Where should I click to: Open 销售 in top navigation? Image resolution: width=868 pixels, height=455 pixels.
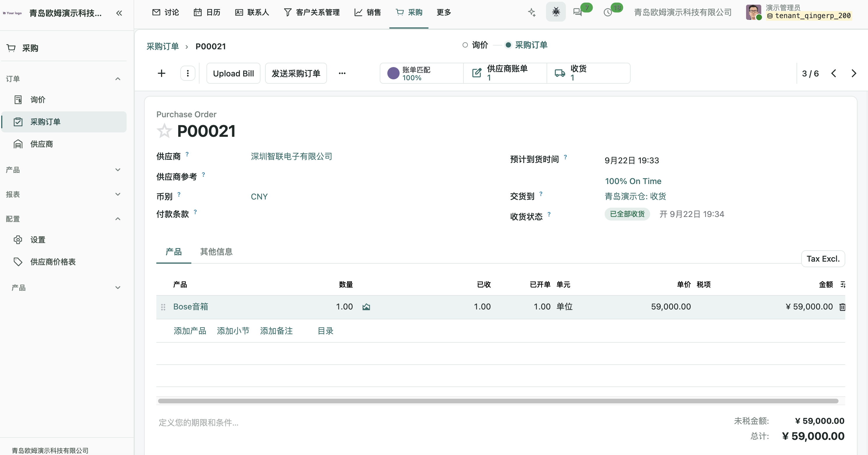[x=367, y=13]
